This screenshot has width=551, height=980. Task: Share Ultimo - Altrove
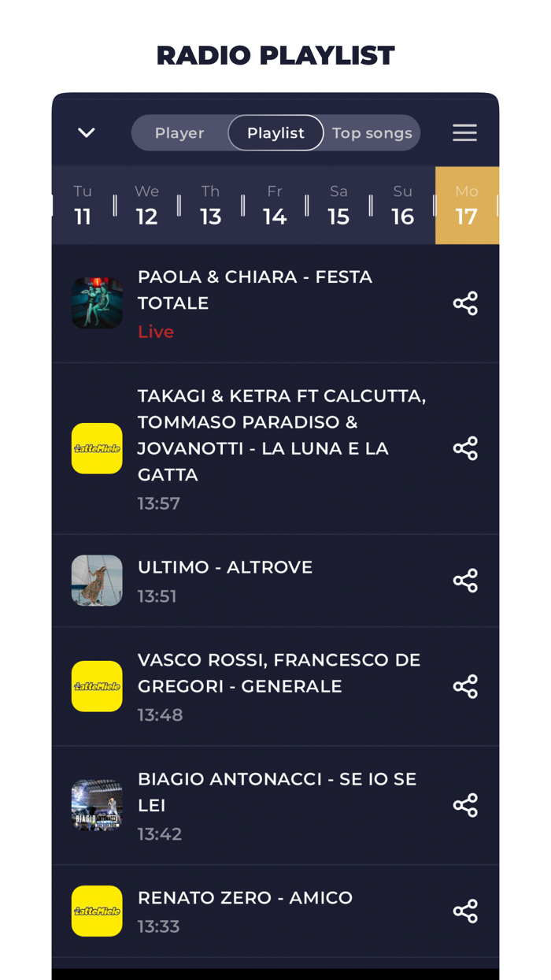pos(465,580)
